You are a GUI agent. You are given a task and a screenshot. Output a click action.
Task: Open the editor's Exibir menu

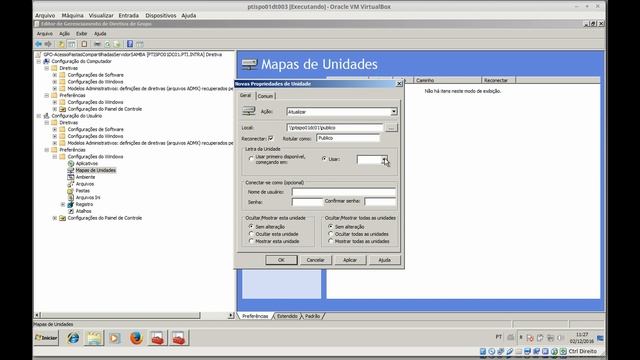pyautogui.click(x=82, y=34)
